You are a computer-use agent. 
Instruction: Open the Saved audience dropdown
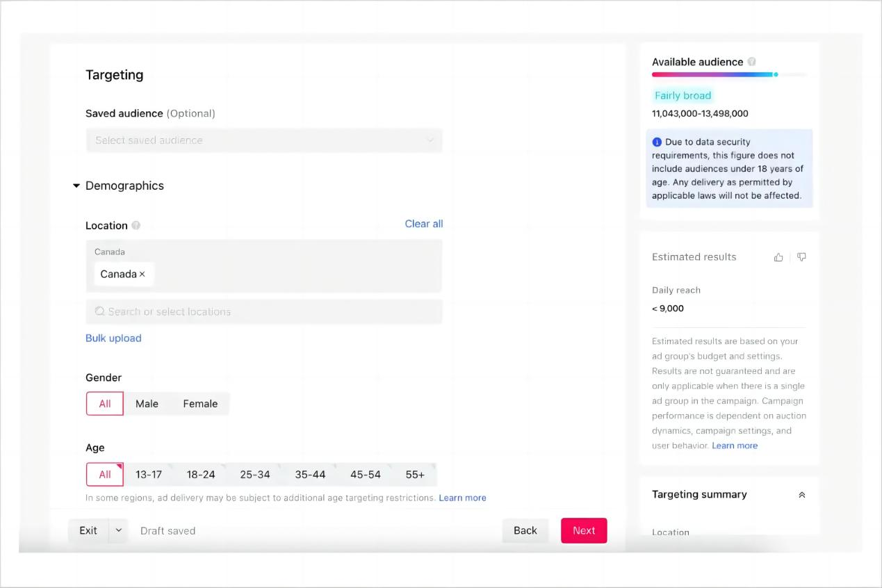[x=264, y=140]
